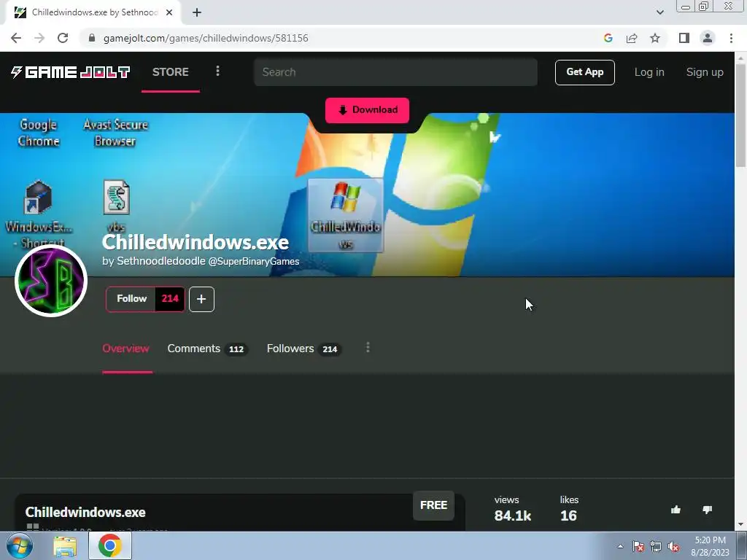Screen dimensions: 747x560
Task: Open a new browser tab
Action: coord(197,13)
